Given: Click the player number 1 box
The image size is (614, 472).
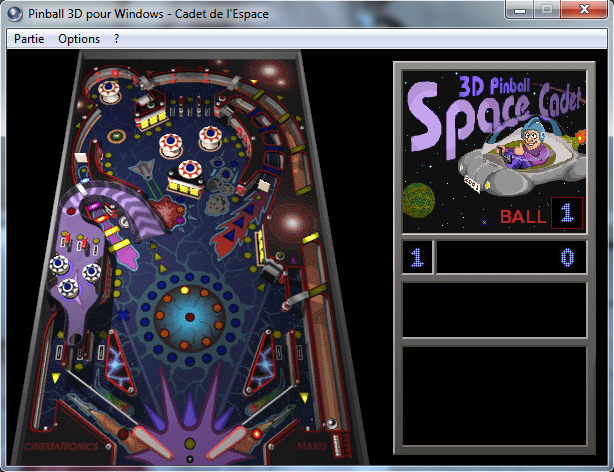Looking at the screenshot, I should pyautogui.click(x=417, y=257).
